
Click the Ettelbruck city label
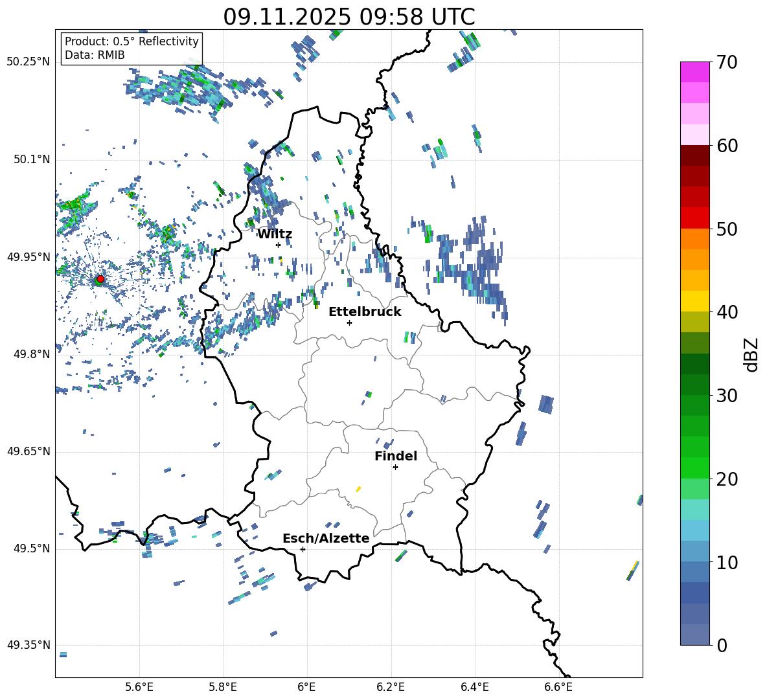coord(365,312)
